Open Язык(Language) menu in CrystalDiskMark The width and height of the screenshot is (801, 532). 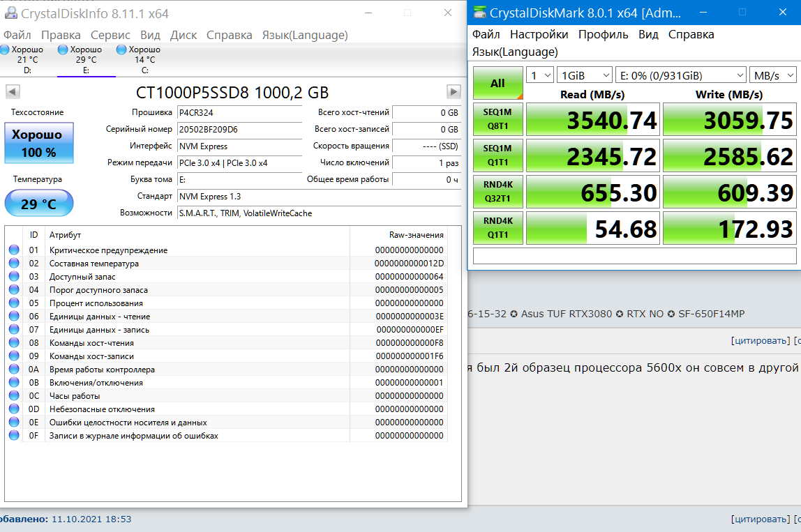point(515,52)
